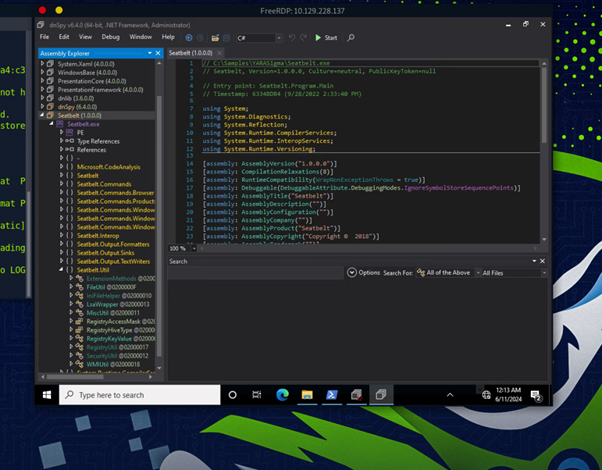Open the Window menu
The image size is (602, 470).
coord(141,37)
